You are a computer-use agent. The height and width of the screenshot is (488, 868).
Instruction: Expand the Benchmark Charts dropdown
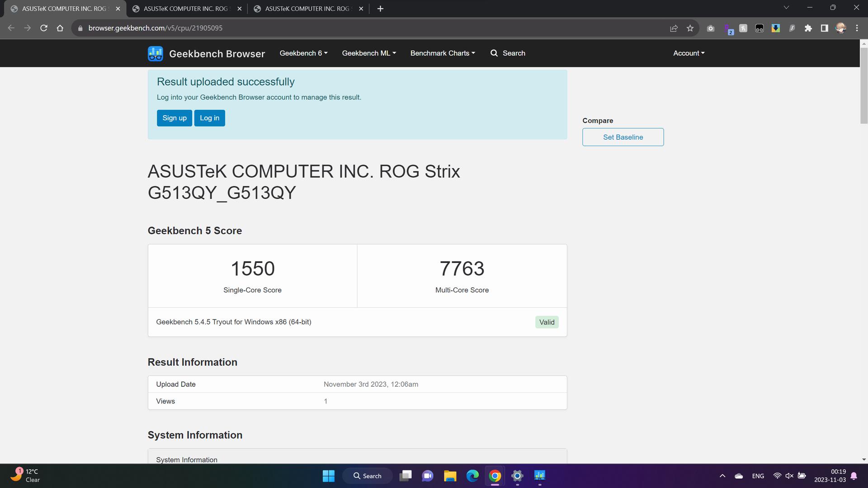[443, 53]
